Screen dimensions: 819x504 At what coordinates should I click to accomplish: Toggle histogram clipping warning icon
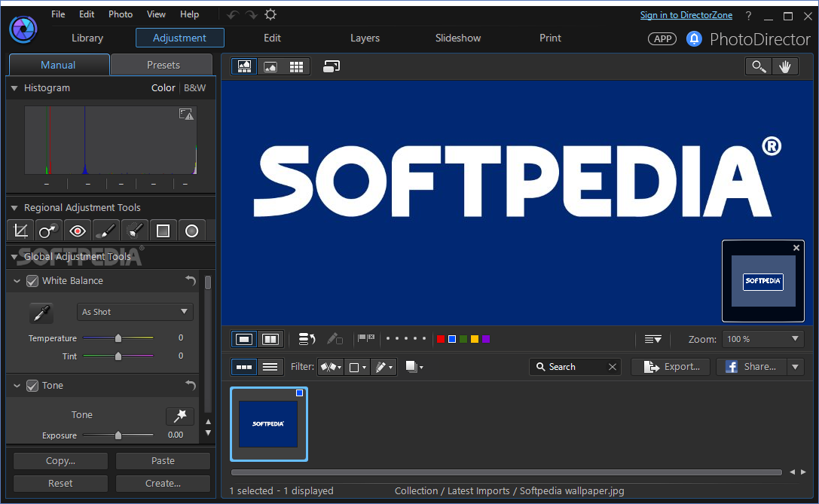coord(186,114)
